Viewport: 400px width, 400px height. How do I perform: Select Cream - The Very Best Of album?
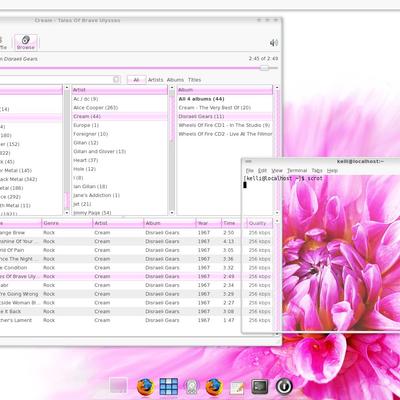coord(225,108)
